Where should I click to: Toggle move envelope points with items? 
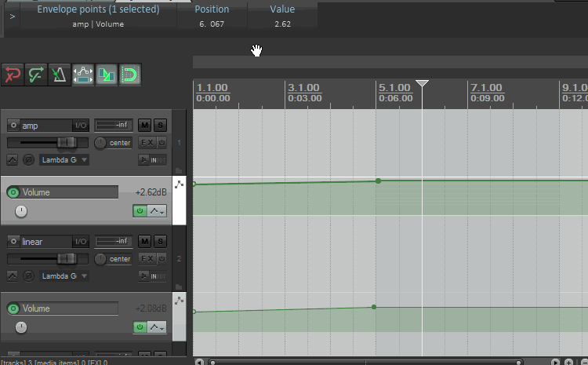pos(83,75)
